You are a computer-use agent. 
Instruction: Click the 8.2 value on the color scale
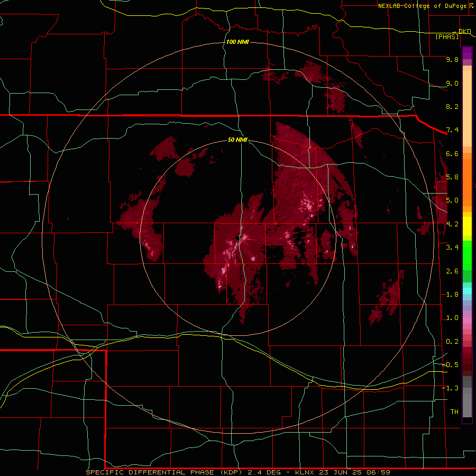click(x=452, y=106)
